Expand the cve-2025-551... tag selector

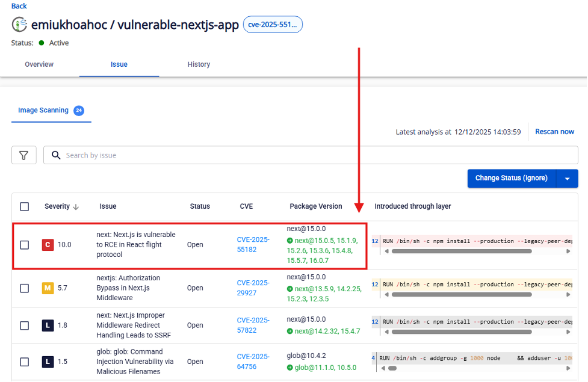[273, 25]
